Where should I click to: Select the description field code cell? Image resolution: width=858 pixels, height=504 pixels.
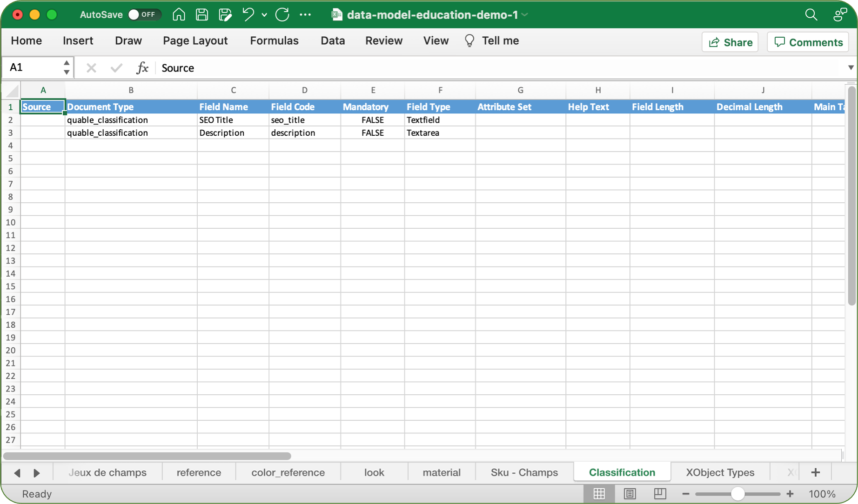pyautogui.click(x=304, y=133)
